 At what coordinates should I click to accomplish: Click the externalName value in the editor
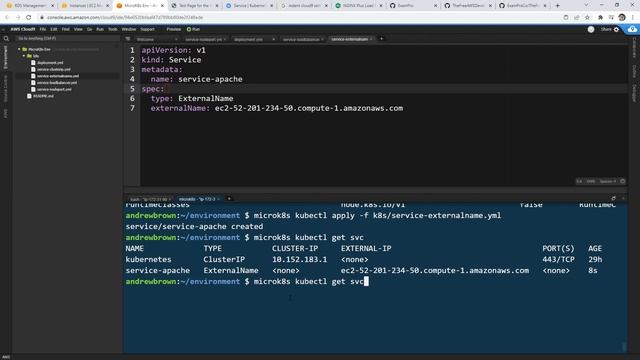click(x=309, y=108)
